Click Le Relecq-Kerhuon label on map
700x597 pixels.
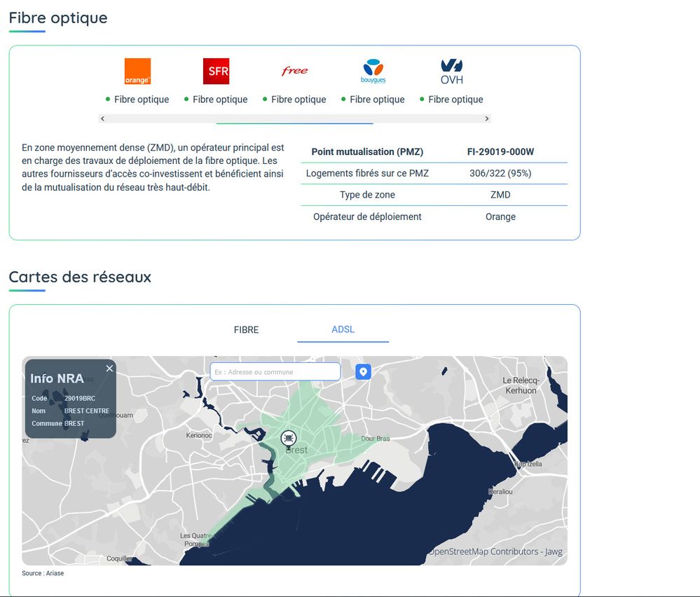(521, 385)
